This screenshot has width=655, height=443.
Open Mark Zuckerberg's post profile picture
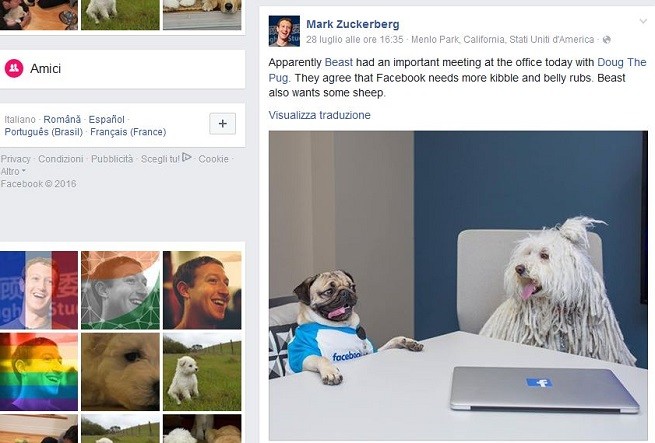coord(284,31)
